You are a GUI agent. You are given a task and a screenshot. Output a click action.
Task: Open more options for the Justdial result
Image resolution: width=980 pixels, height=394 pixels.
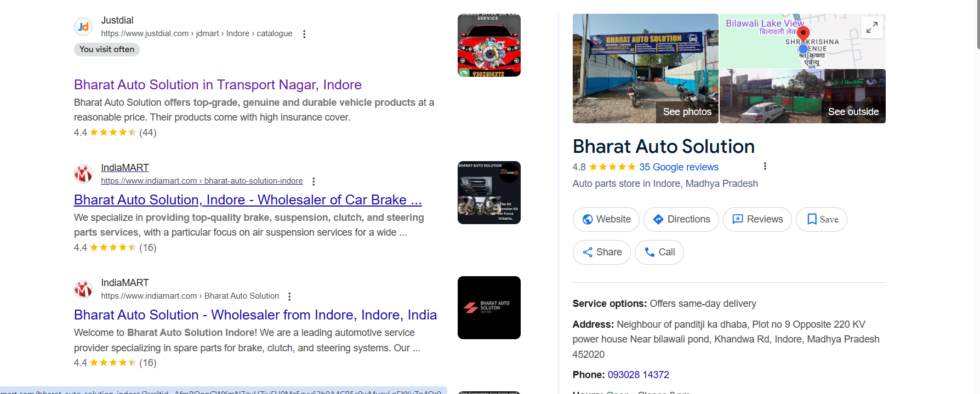[x=304, y=34]
